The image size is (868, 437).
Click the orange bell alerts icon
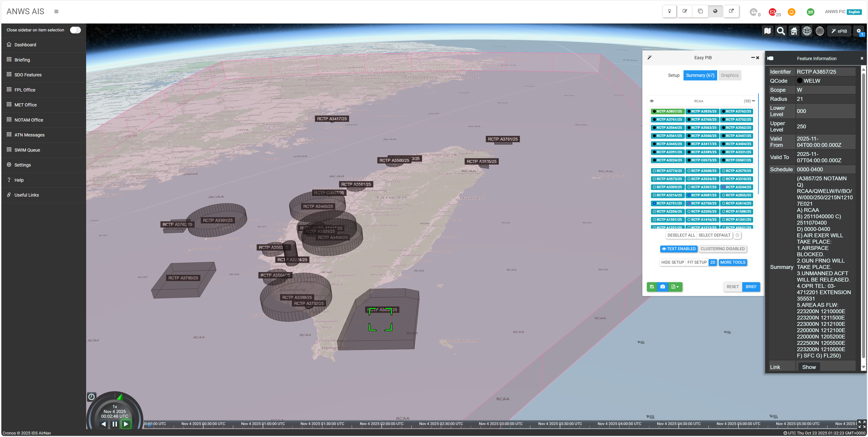[791, 12]
